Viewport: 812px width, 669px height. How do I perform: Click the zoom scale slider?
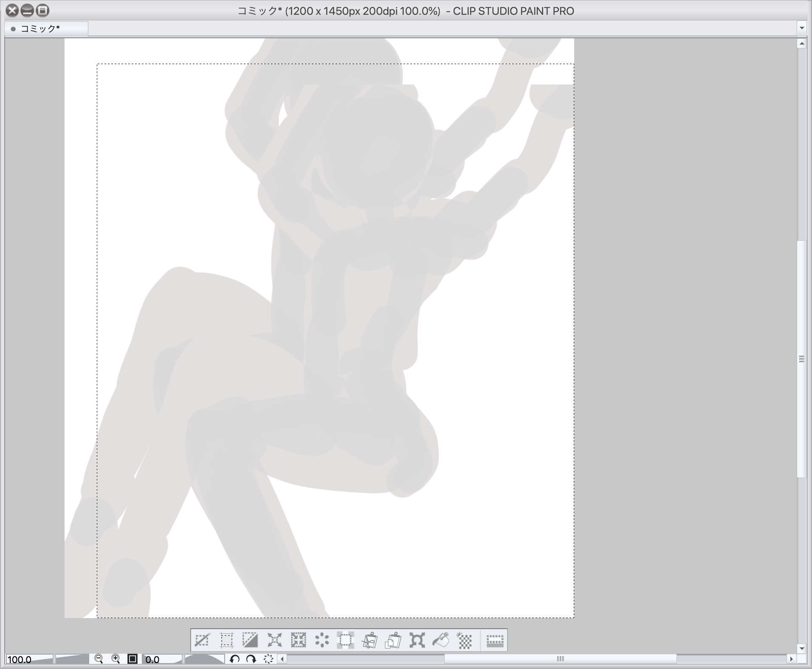tap(72, 659)
